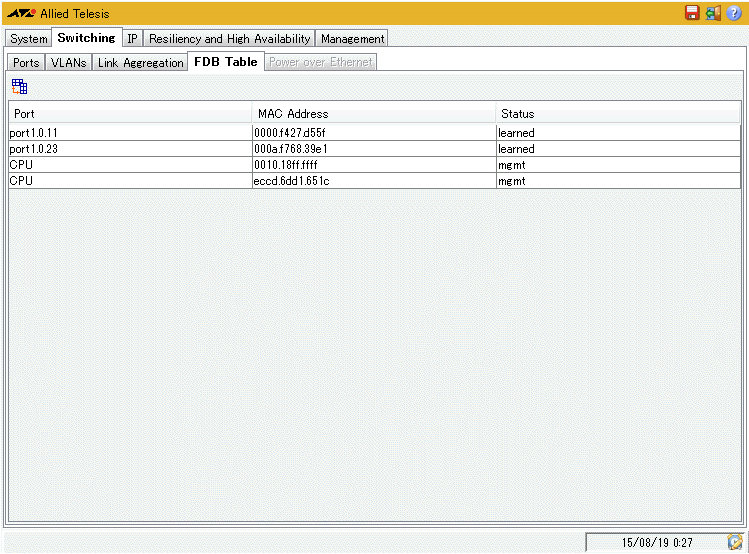Screen dimensions: 749x554
Task: Select the port1.0.23 row entry
Action: pos(130,149)
